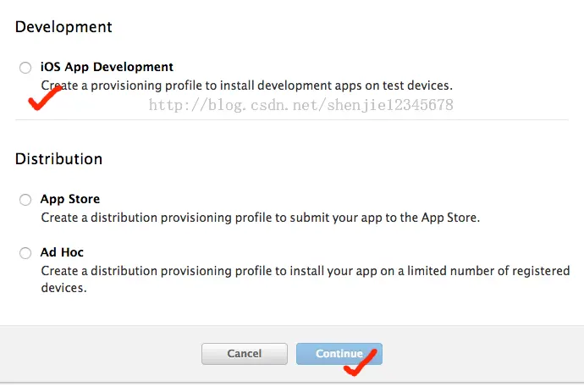Click the description about installing development apps
The width and height of the screenshot is (584, 392).
[246, 86]
